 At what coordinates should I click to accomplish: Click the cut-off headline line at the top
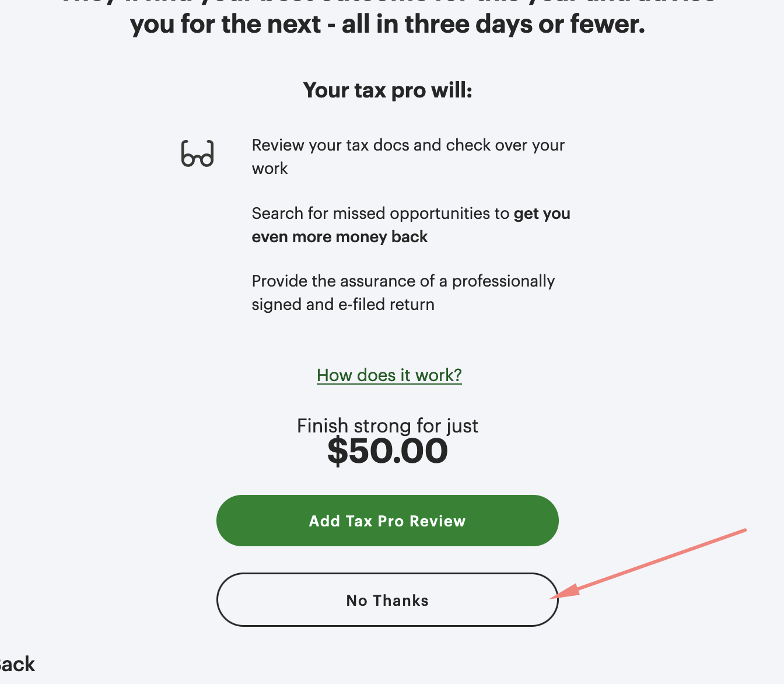(x=387, y=3)
